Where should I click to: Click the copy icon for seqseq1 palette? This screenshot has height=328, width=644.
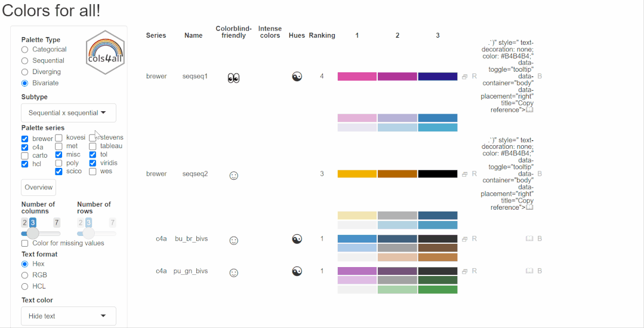click(465, 76)
